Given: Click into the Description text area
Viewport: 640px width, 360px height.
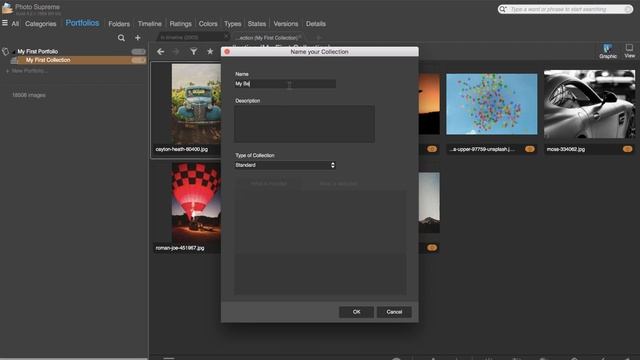Looking at the screenshot, I should click(304, 124).
